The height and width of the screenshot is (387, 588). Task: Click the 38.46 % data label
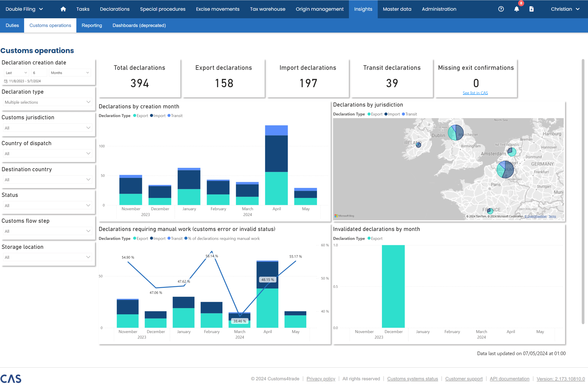pyautogui.click(x=240, y=321)
